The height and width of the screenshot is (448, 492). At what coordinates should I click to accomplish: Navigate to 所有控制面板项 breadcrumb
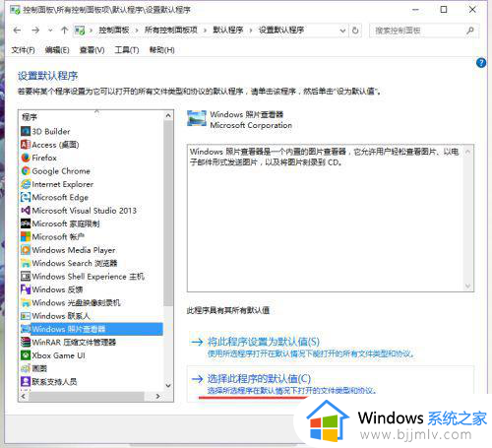click(171, 31)
